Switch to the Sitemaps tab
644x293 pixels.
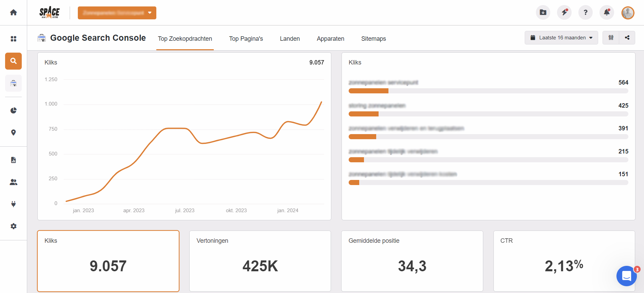tap(373, 39)
